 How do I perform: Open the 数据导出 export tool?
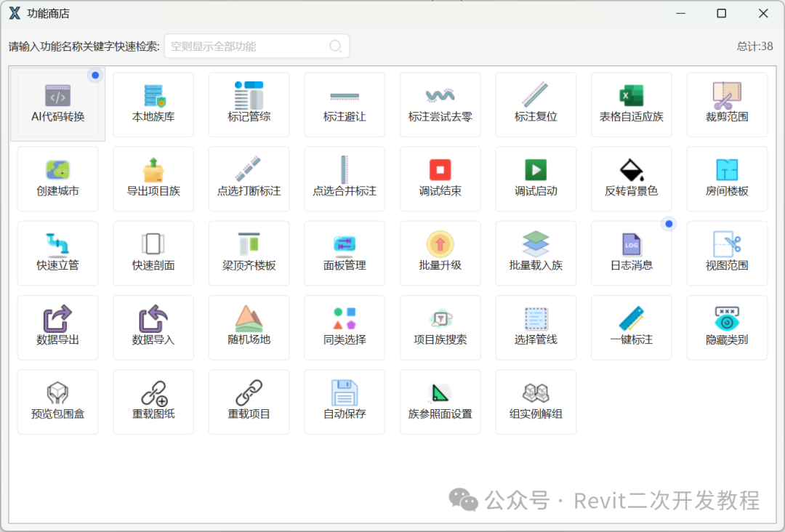(x=57, y=327)
